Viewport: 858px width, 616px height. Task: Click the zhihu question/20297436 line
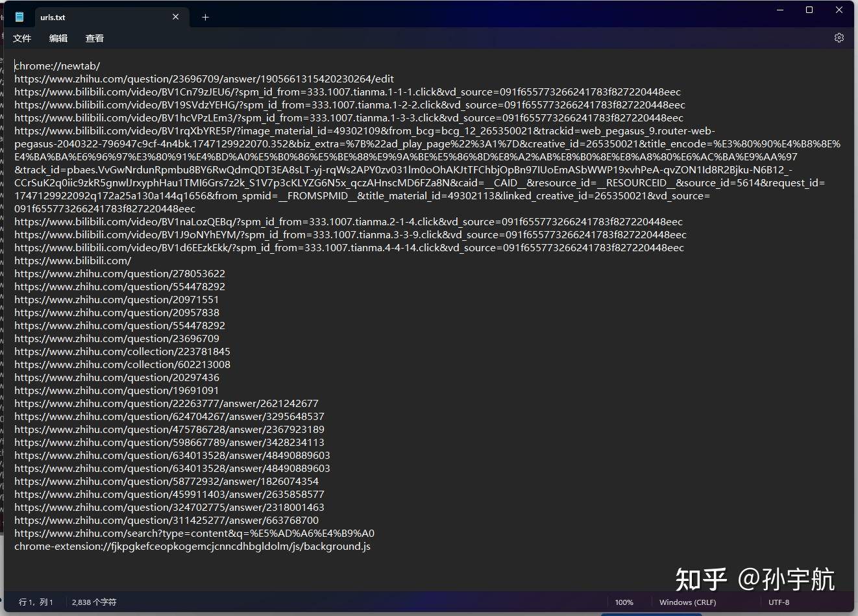tap(117, 377)
